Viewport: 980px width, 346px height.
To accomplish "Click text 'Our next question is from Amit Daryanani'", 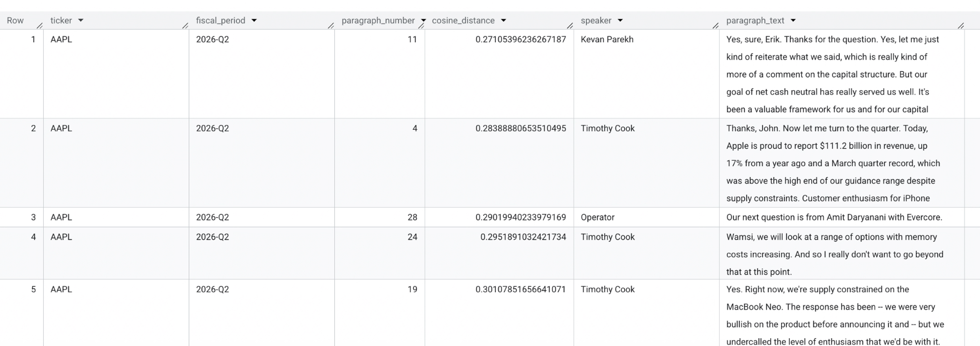I will pos(834,217).
